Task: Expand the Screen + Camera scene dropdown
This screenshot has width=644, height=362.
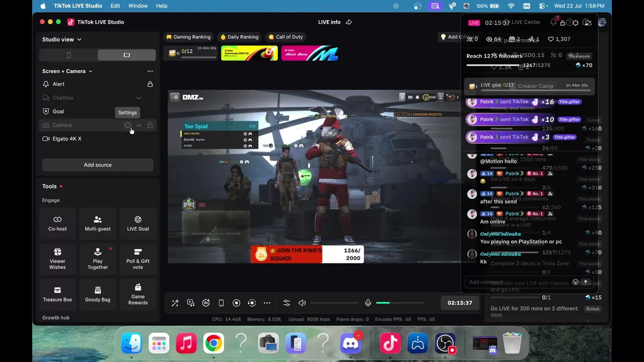Action: 67,71
